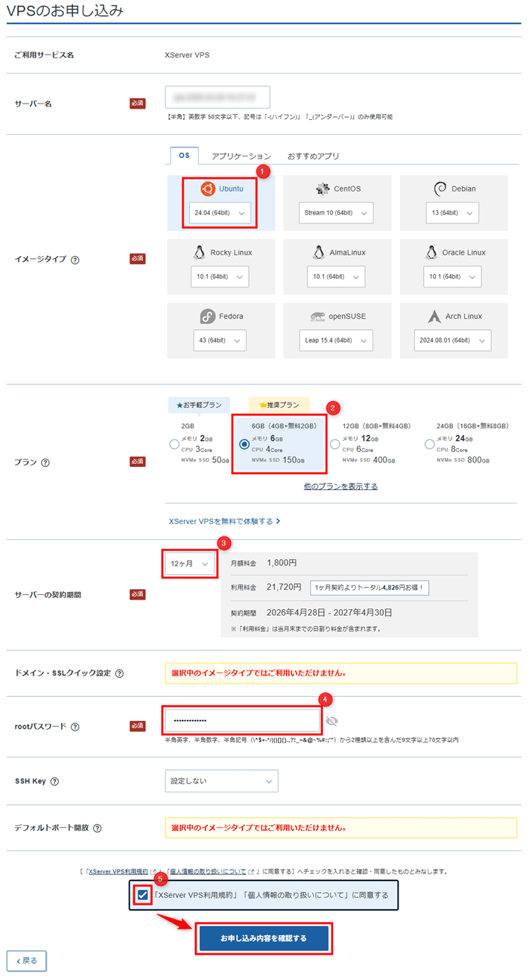Open Ubuntu version dropdown 24.04 (64bit)

coord(219,213)
